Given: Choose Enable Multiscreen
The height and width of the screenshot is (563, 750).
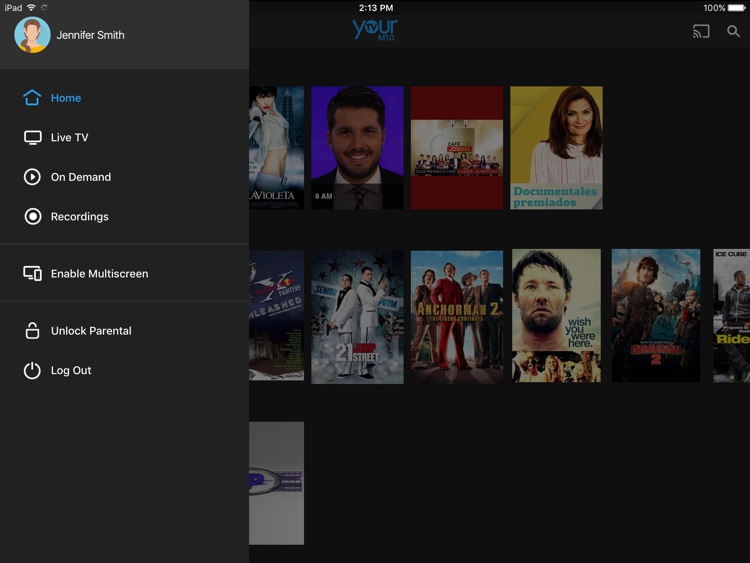Looking at the screenshot, I should point(124,274).
